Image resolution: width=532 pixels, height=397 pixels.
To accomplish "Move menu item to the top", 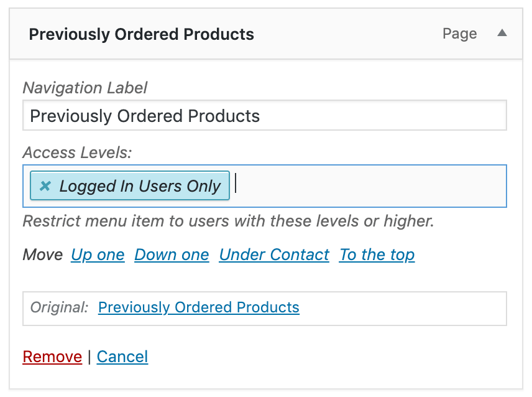I will (x=377, y=255).
